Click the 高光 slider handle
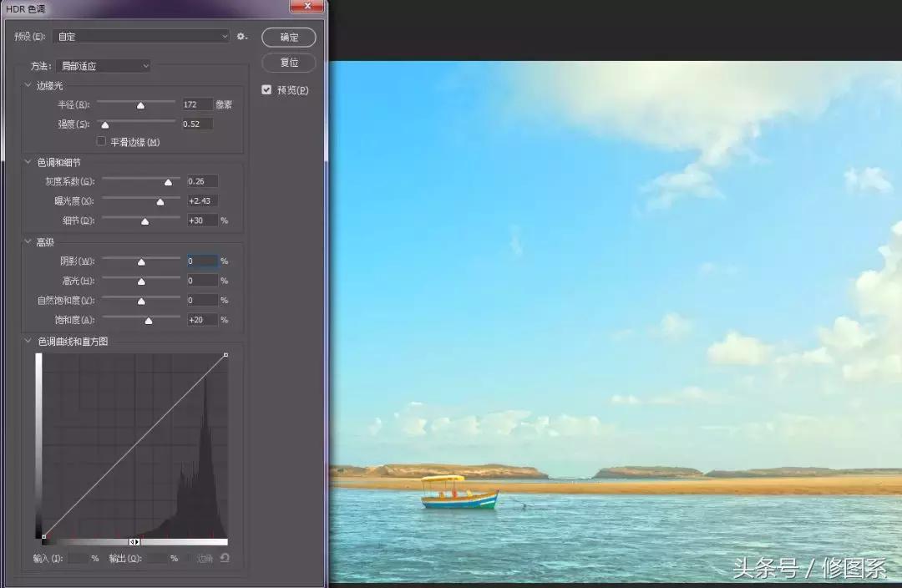902x588 pixels. 141,282
